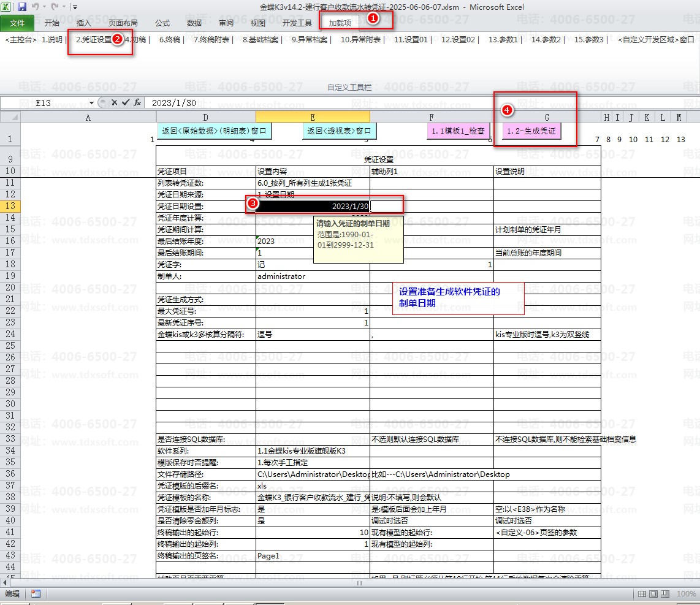
Task: Click the 返回<透视表>窗口 button
Action: point(339,131)
